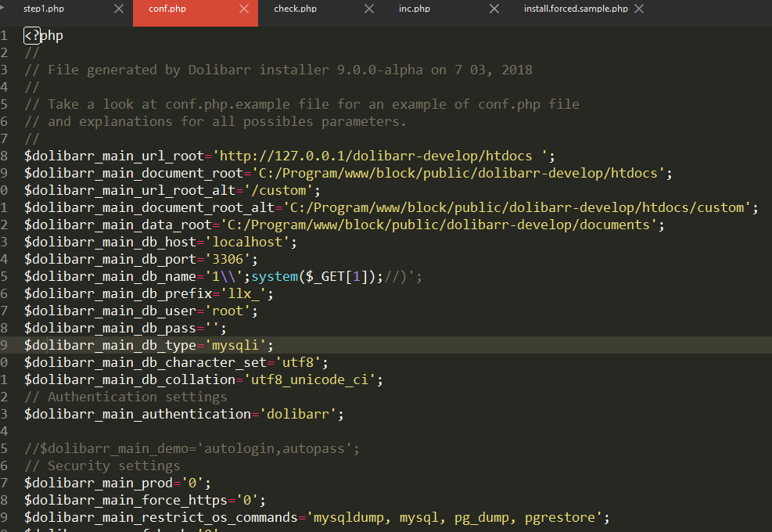Click the 'http://127.0.0.1/dolibarr-develop/htdocs' URL string
Viewport: 772px width, 532px height.
pyautogui.click(x=380, y=156)
